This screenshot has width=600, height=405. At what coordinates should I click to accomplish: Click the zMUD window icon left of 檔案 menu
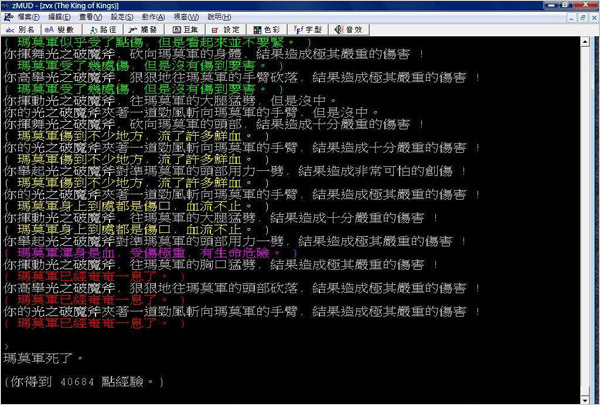click(8, 17)
